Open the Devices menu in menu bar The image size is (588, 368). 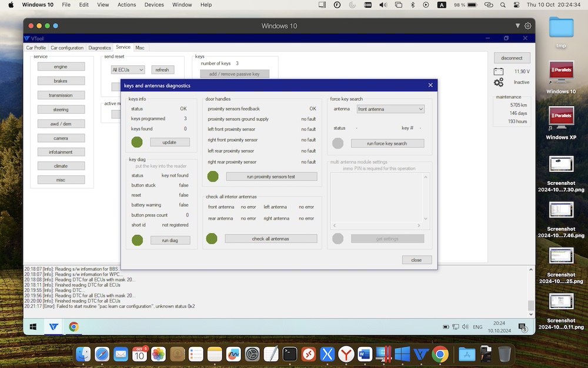coord(154,5)
